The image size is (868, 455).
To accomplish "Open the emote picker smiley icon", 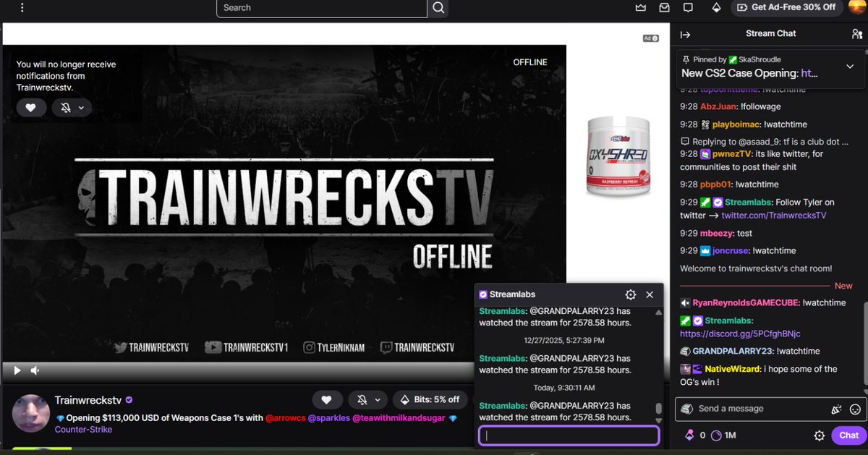I will tap(855, 409).
